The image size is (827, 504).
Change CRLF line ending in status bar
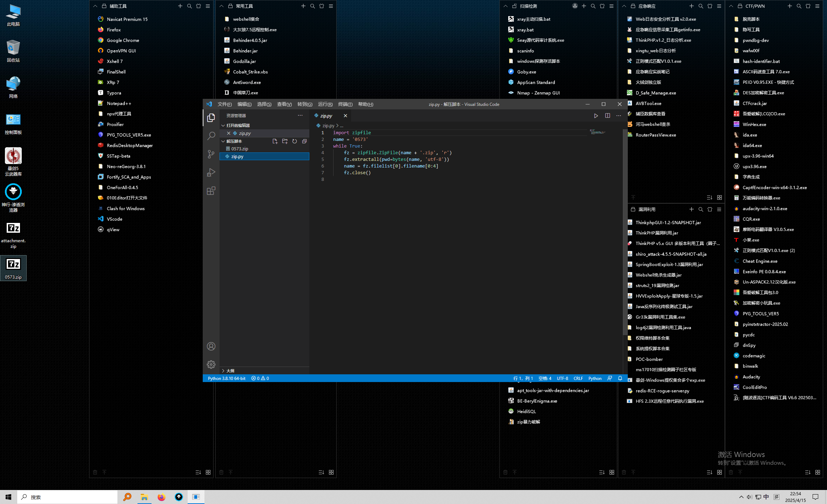[x=578, y=379]
